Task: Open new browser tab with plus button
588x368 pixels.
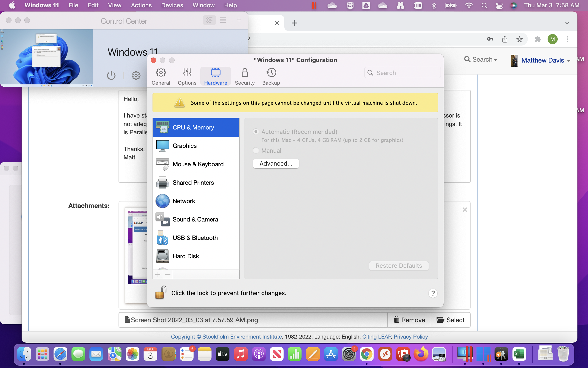Action: click(x=294, y=23)
